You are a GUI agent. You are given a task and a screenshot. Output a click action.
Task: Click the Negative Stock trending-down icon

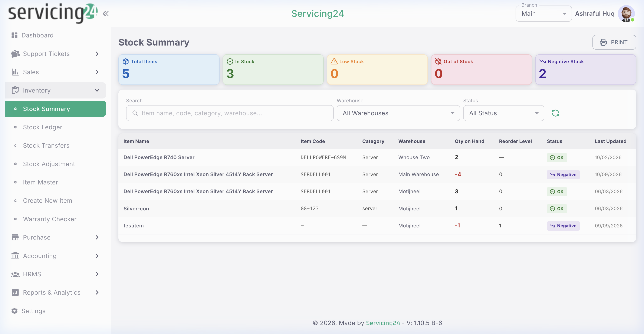pos(542,61)
